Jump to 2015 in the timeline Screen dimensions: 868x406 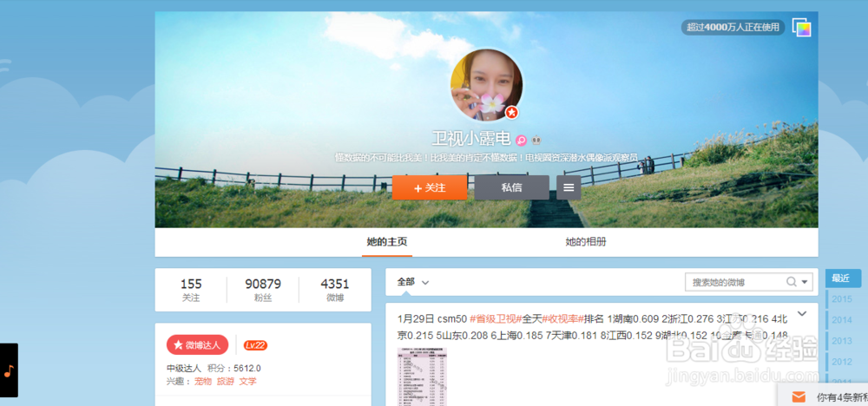pos(842,299)
